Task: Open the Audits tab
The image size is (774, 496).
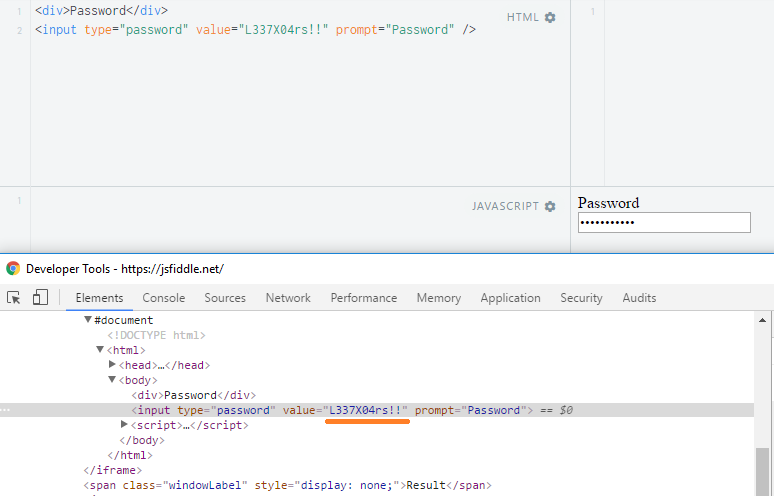Action: (x=639, y=298)
